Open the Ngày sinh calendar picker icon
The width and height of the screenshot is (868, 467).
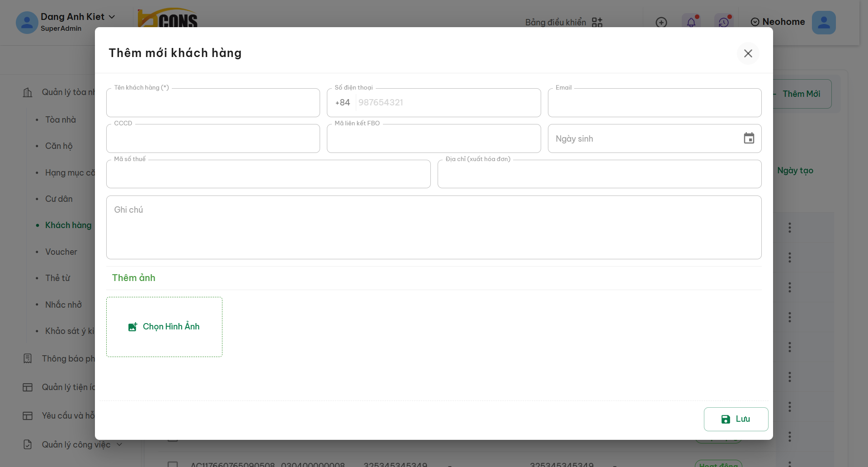(x=749, y=138)
